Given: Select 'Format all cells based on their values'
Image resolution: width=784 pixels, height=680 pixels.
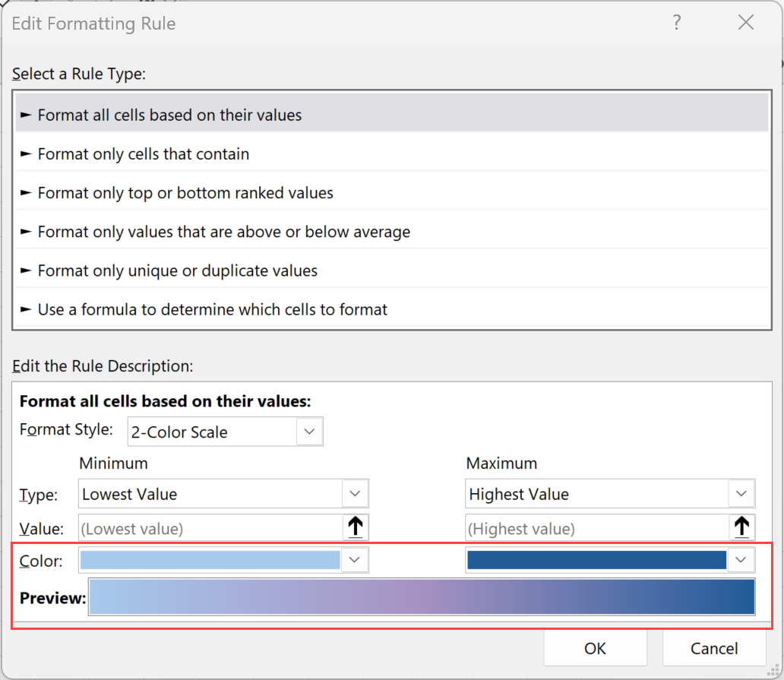Looking at the screenshot, I should click(x=169, y=115).
